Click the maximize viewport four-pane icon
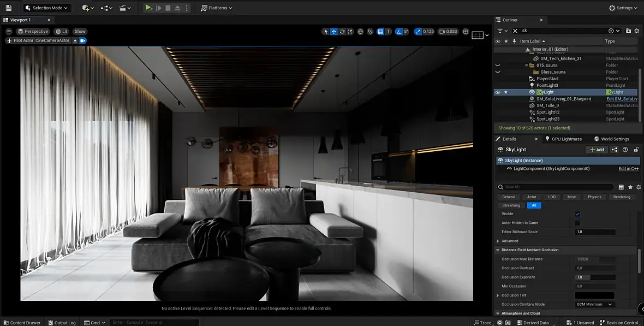Screen dimensions: 644x326 pyautogui.click(x=466, y=32)
